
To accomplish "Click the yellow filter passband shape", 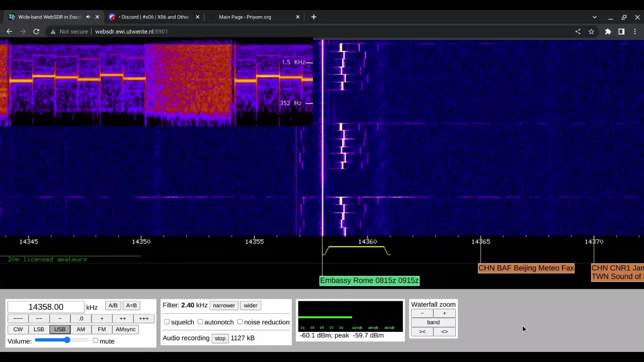I will coord(356,250).
